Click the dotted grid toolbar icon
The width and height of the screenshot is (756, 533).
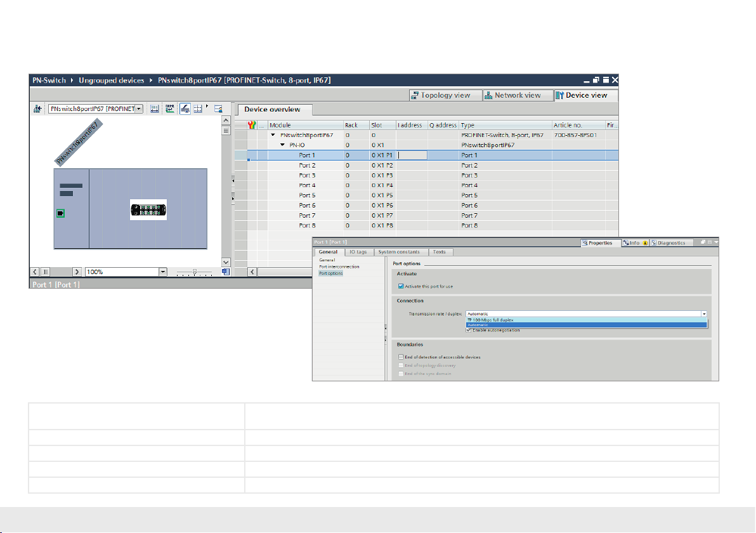coord(198,109)
